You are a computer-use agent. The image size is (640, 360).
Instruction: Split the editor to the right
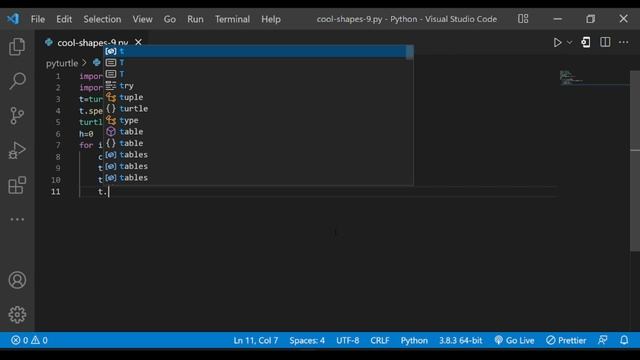click(605, 42)
